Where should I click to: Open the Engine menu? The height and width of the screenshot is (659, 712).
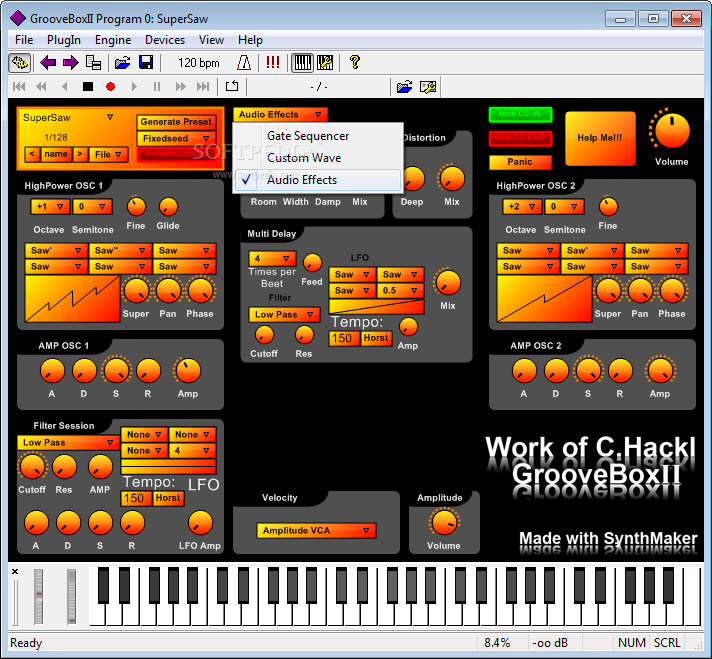113,40
